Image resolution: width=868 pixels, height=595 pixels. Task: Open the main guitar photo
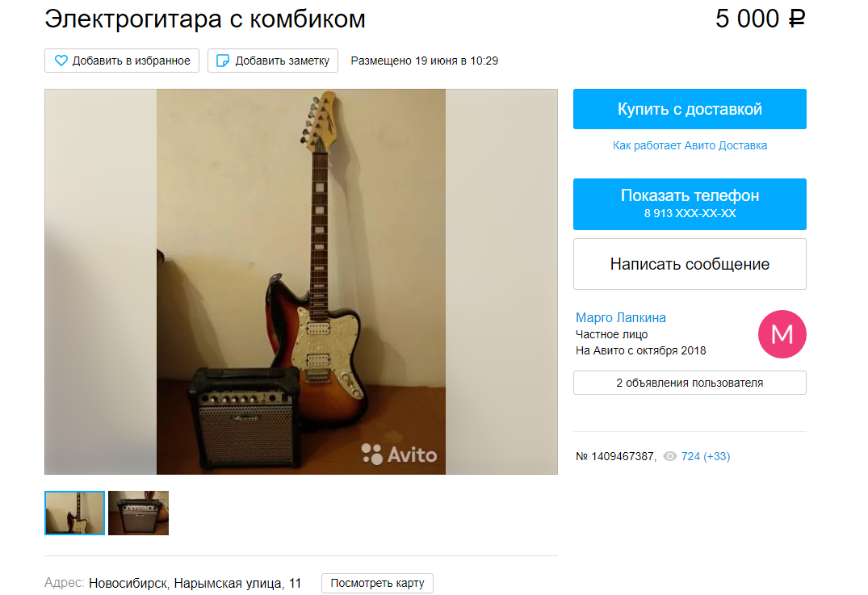point(301,282)
